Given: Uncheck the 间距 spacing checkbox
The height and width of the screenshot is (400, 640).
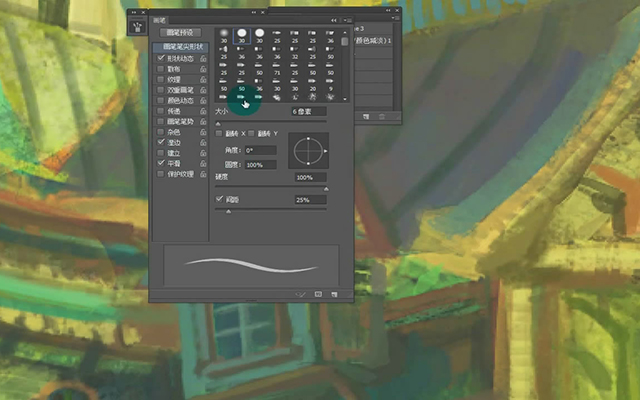Looking at the screenshot, I should [219, 199].
